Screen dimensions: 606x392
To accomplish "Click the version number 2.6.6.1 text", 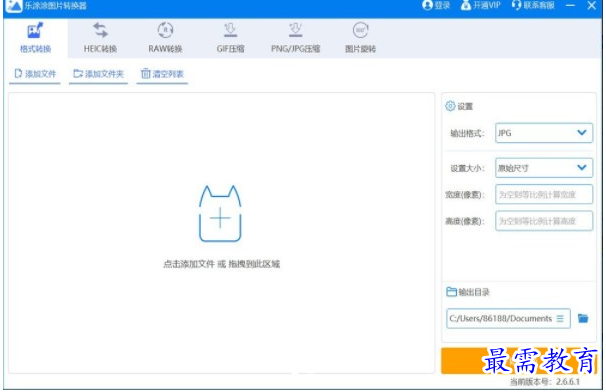I will (x=568, y=382).
